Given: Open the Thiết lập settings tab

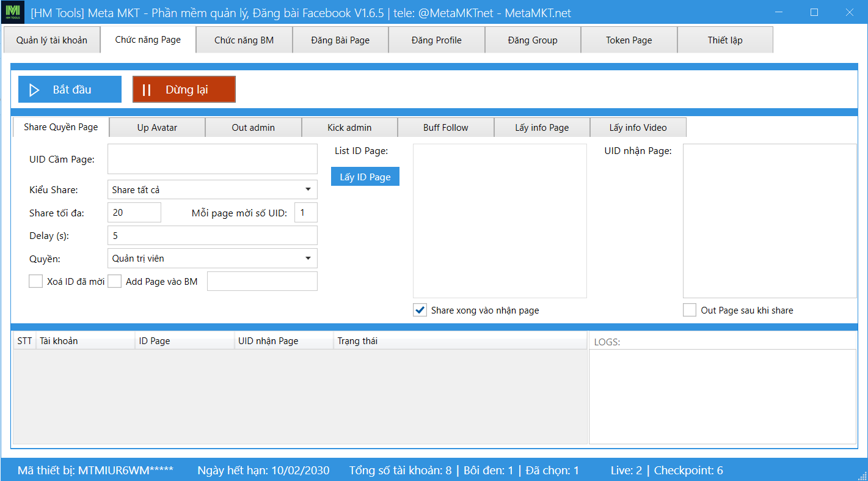Looking at the screenshot, I should 725,40.
